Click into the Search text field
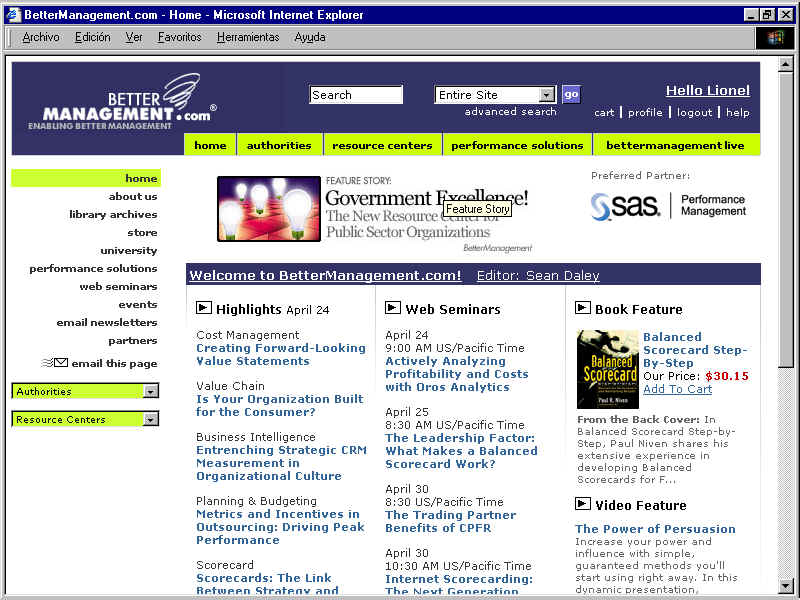Image resolution: width=800 pixels, height=600 pixels. coord(356,95)
